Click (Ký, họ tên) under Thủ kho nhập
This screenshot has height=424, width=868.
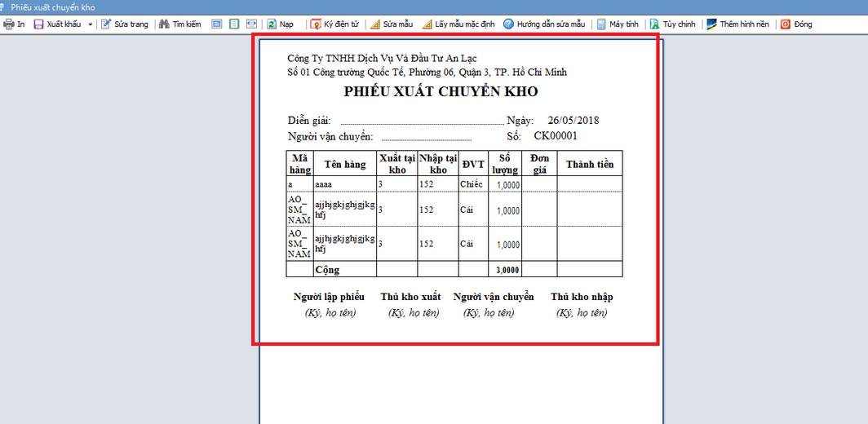(582, 313)
